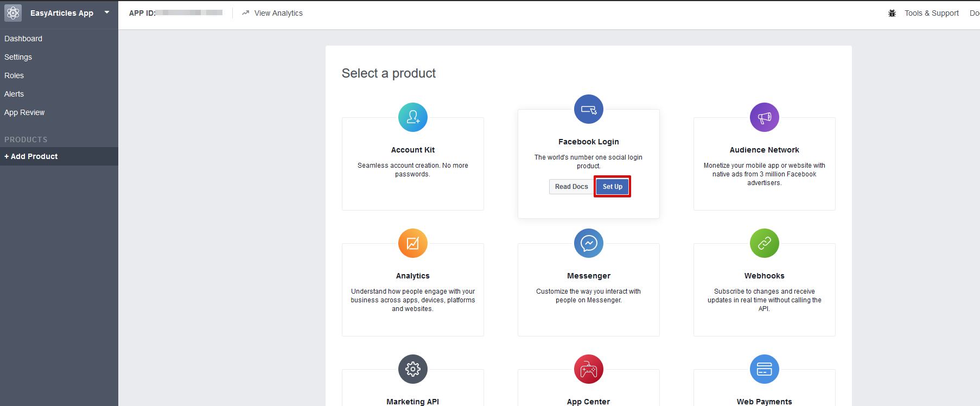The height and width of the screenshot is (406, 980).
Task: Click the View Analytics trend arrow icon
Action: pyautogui.click(x=246, y=13)
